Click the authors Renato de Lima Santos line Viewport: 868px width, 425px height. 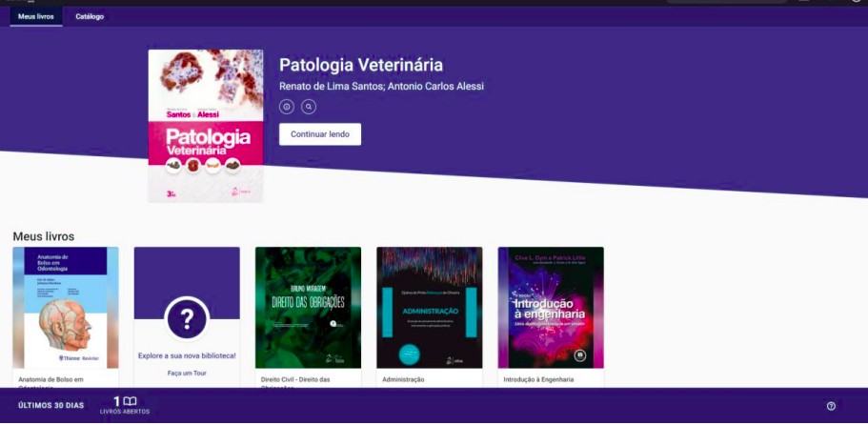[x=381, y=87]
